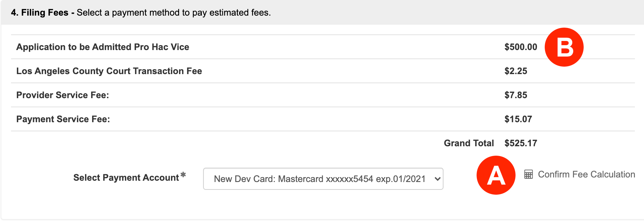This screenshot has height=221, width=644.
Task: Click the required asterisk after Select Payment Account
Action: coord(183,175)
